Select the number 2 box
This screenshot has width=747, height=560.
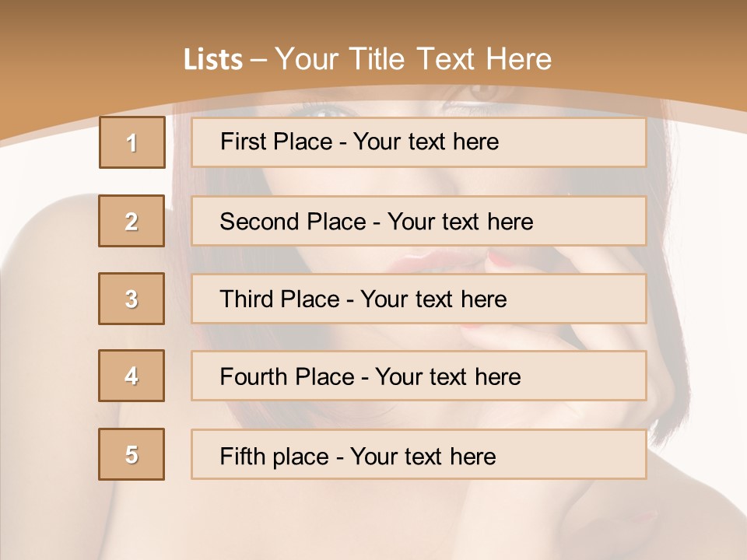[x=132, y=221]
